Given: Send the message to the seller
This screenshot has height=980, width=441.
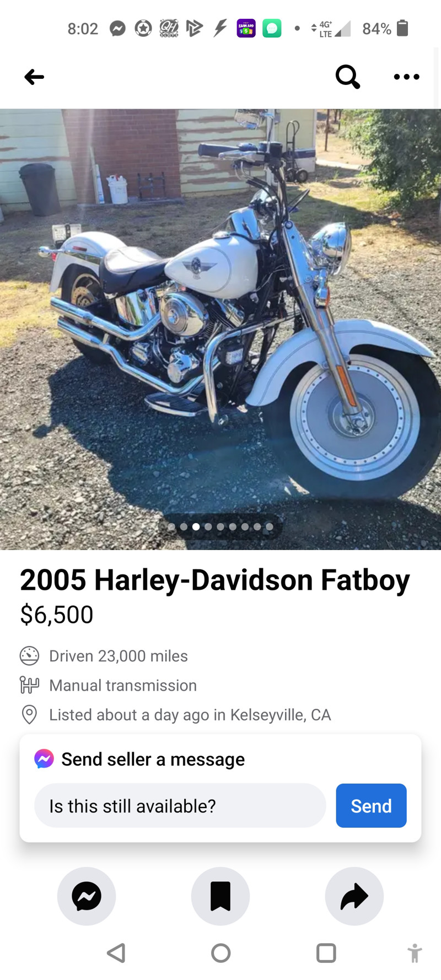Looking at the screenshot, I should click(x=371, y=805).
